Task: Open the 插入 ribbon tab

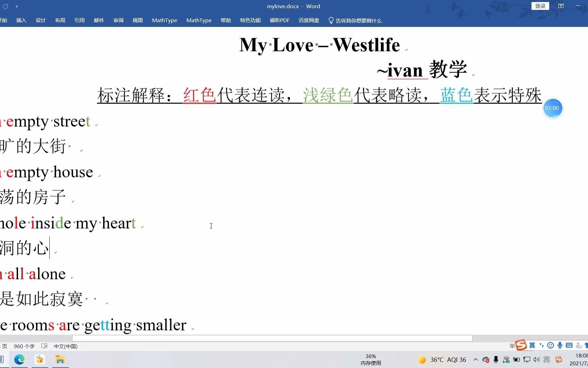Action: (x=21, y=20)
